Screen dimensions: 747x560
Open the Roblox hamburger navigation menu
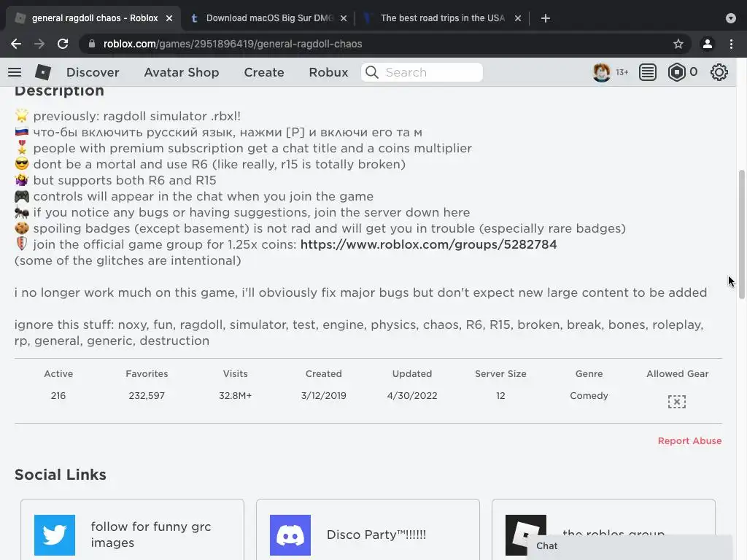pyautogui.click(x=15, y=72)
